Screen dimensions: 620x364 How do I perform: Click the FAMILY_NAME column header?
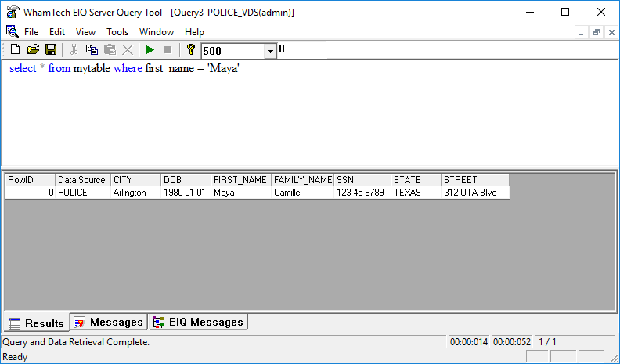[x=302, y=180]
